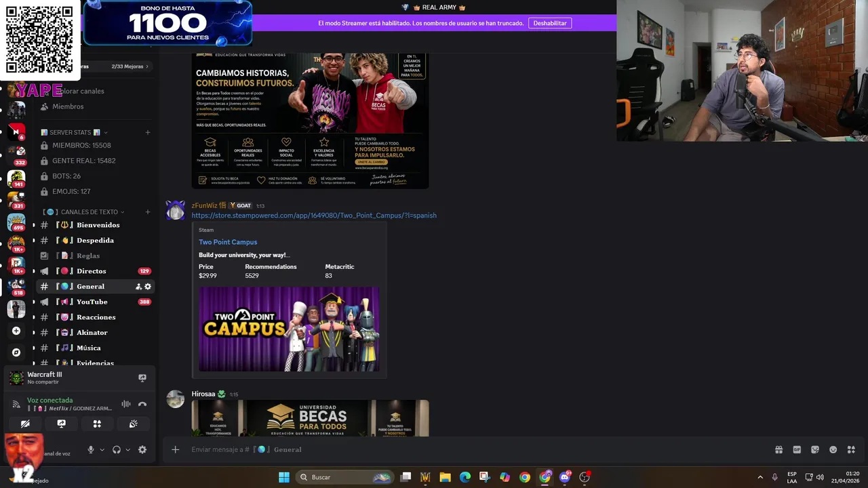Open the Despedida channel
Viewport: 868px width, 488px height.
tap(95, 241)
